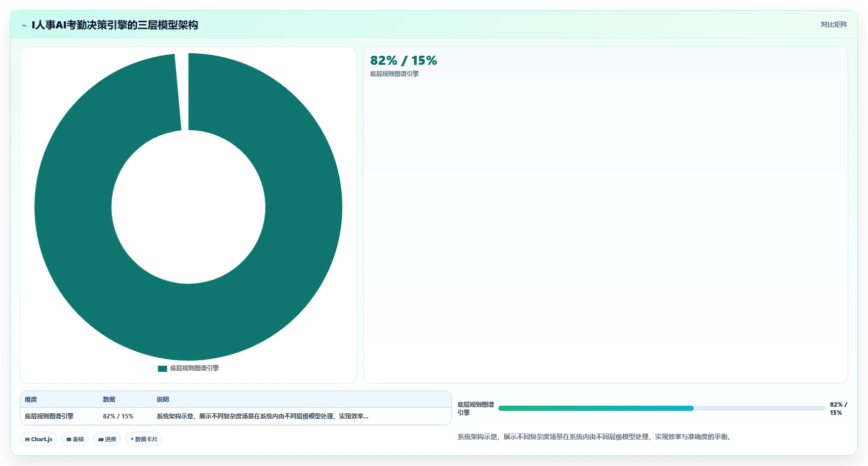Image resolution: width=868 pixels, height=466 pixels.
Task: Click the small icon before the title
Action: point(24,25)
